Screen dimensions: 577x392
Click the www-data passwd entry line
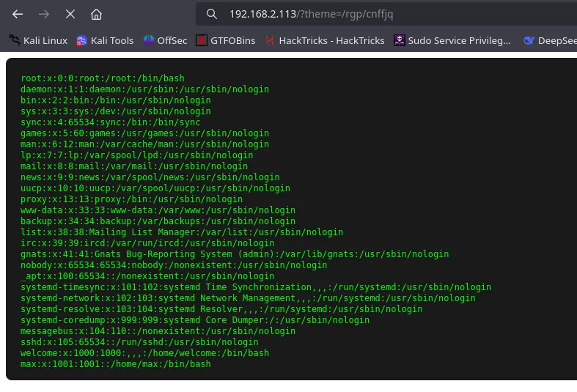(x=158, y=210)
